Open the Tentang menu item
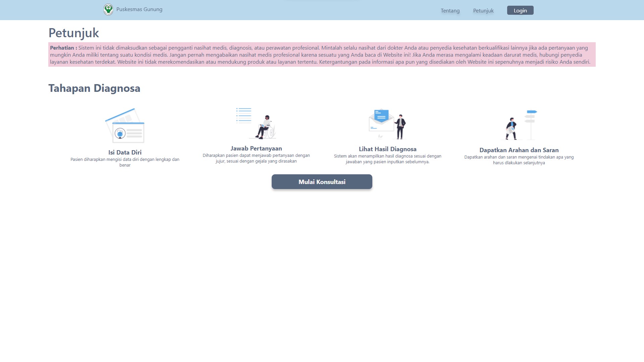Viewport: 644px width, 362px height. [x=450, y=11]
